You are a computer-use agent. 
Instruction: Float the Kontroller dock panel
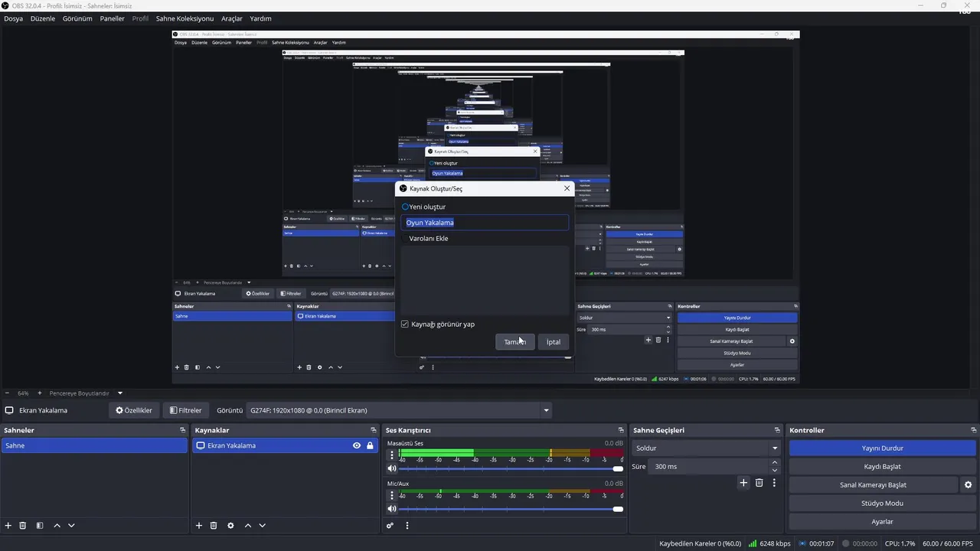974,430
